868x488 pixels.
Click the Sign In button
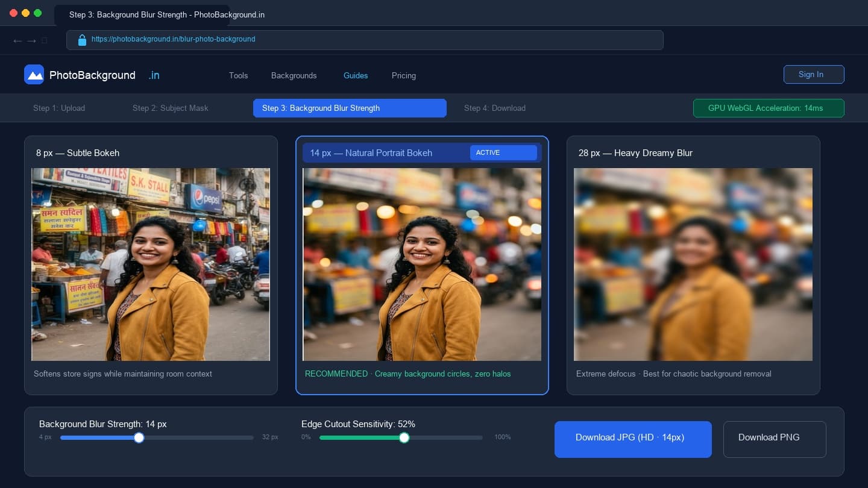(x=814, y=74)
